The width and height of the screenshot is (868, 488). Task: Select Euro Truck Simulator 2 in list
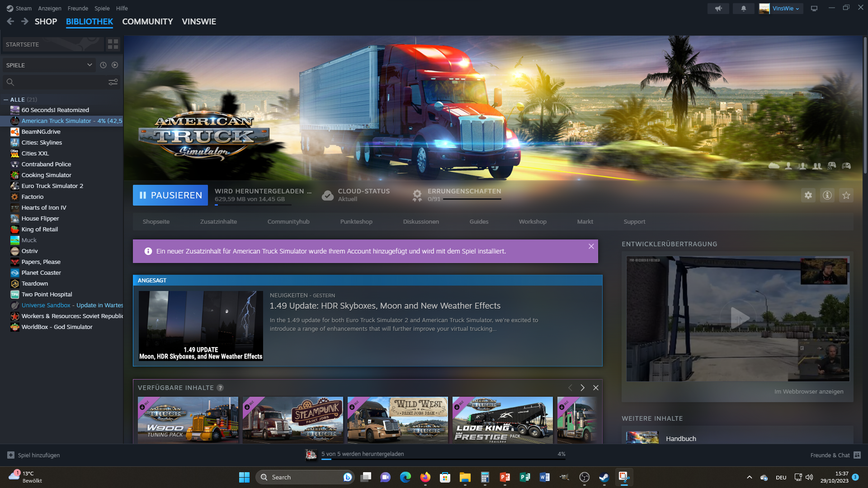point(52,186)
